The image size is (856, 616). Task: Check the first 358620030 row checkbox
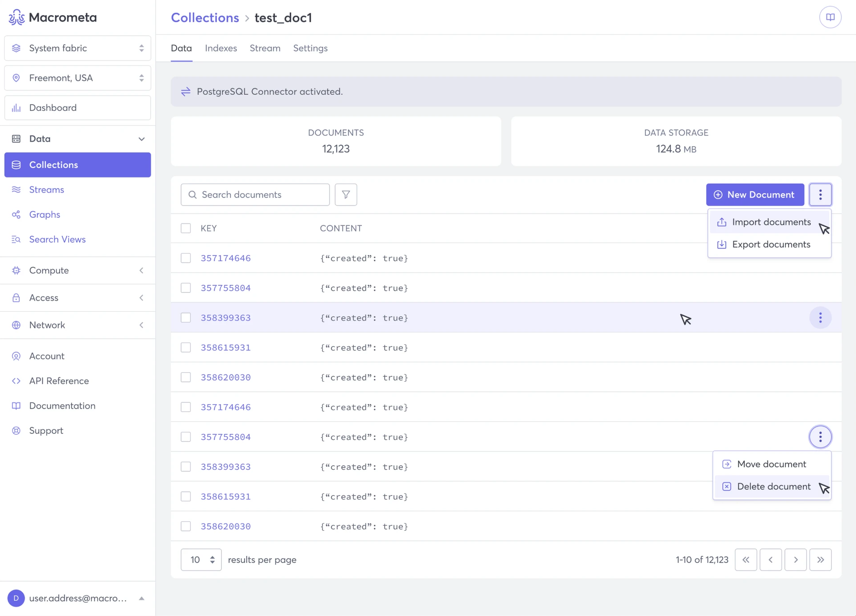186,377
